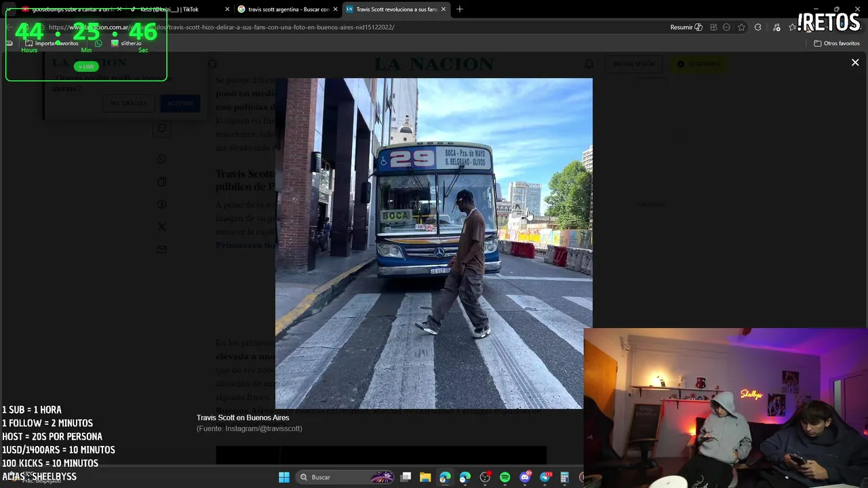The image size is (868, 488).
Task: Close the TikTok tab
Action: click(x=227, y=9)
